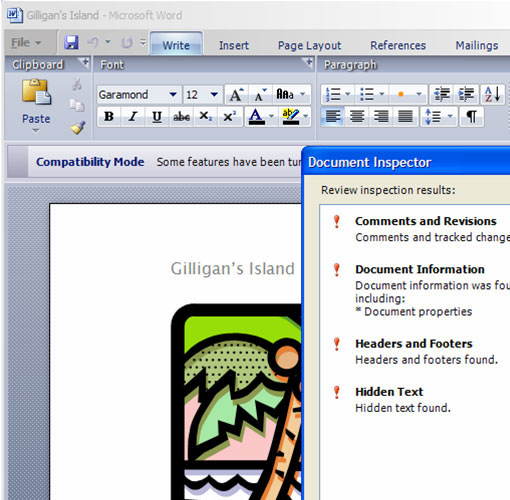Viewport: 510px width, 500px height.
Task: Click the Font Color A icon
Action: pos(256,117)
